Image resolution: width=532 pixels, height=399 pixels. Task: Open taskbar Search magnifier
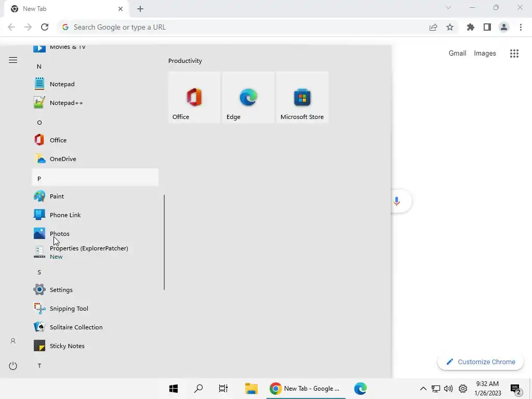tap(198, 389)
